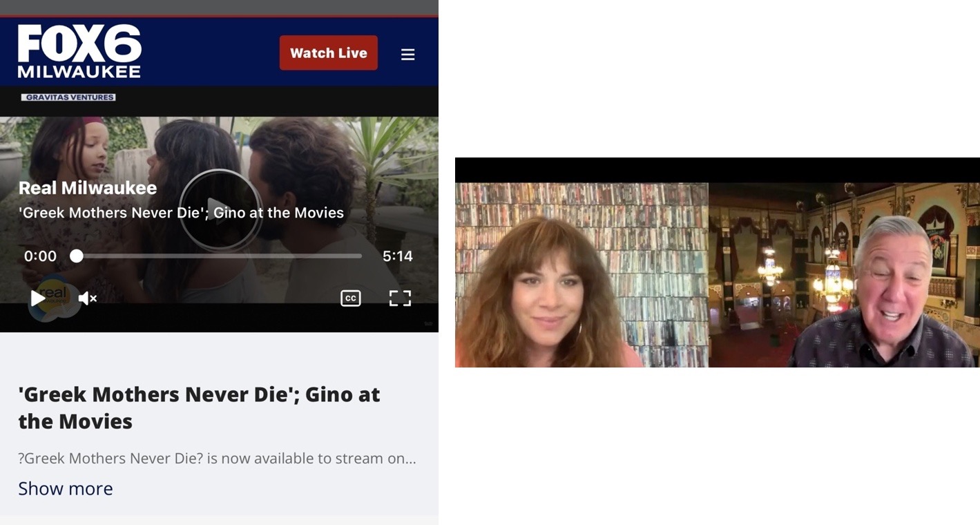Play the video with the small play button

pos(38,298)
